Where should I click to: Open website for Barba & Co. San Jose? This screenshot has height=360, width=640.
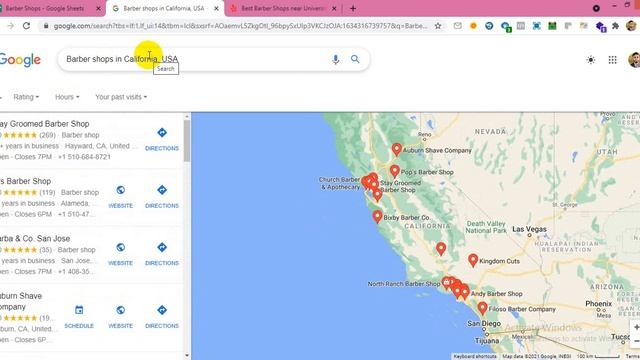(120, 254)
